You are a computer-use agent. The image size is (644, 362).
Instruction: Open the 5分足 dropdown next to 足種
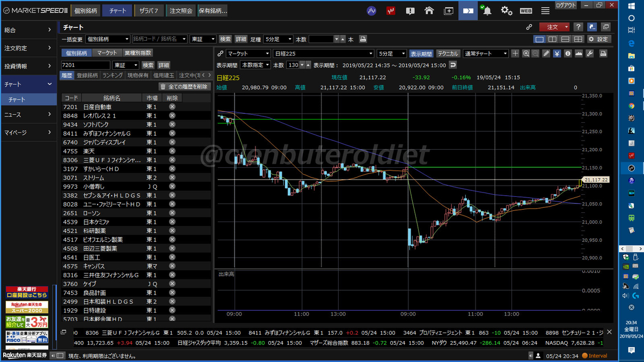[x=278, y=39]
